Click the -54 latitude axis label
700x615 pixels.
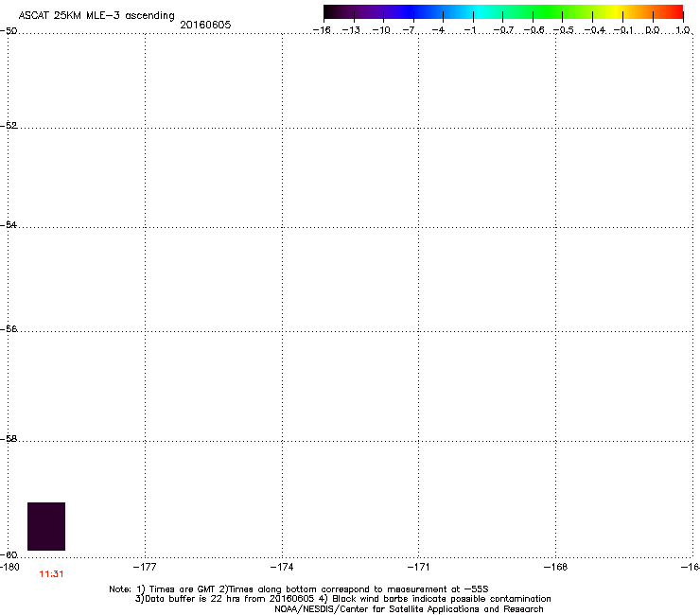(x=9, y=225)
